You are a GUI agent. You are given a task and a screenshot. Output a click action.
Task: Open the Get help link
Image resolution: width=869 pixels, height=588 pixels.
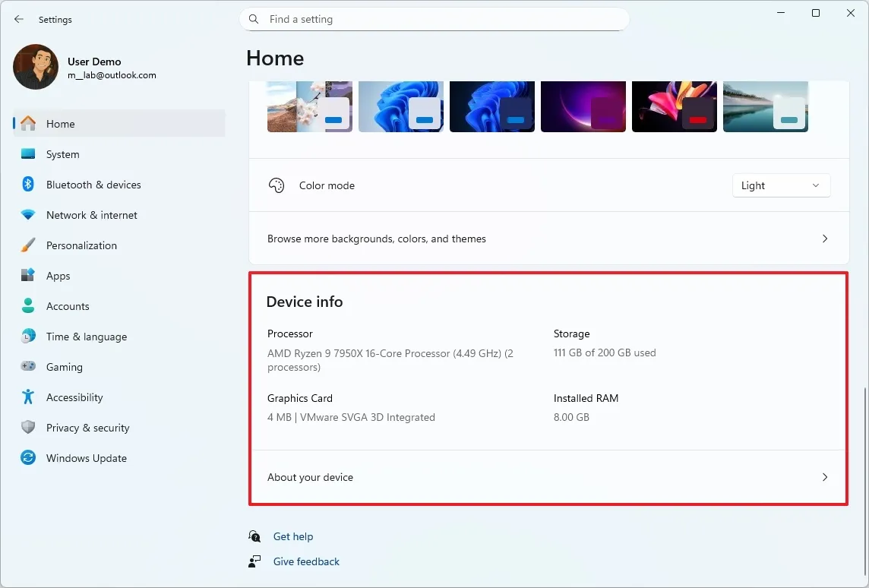293,536
